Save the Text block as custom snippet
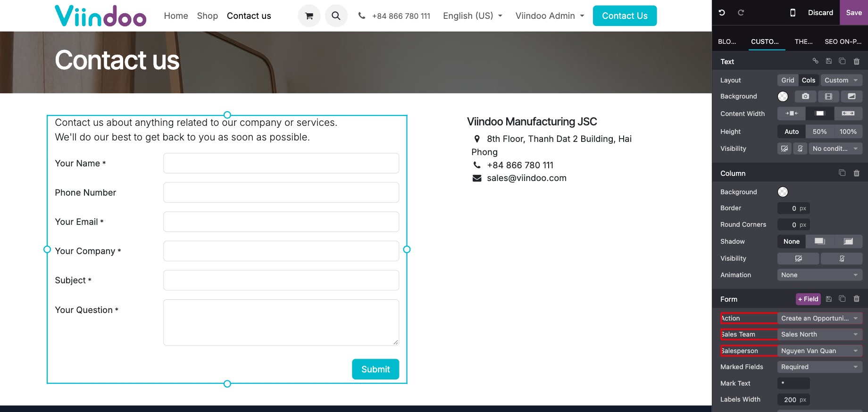This screenshot has width=868, height=412. (828, 61)
